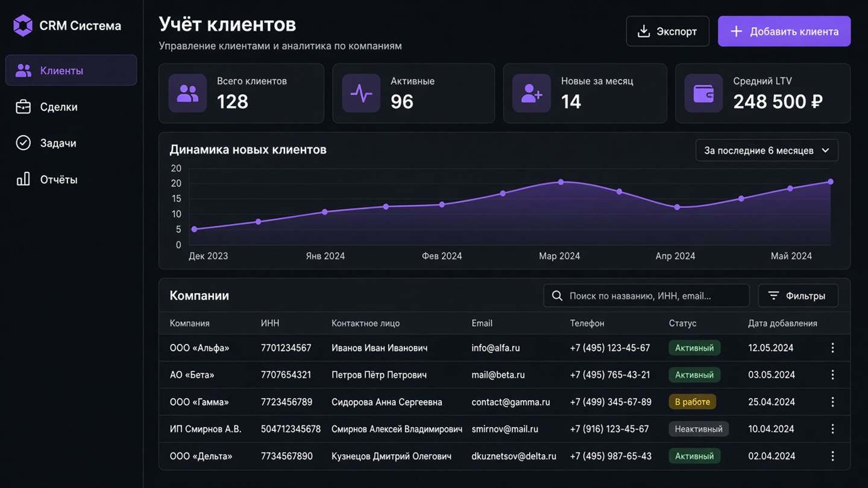The width and height of the screenshot is (868, 488).
Task: Open row menu for ООО «Дельта»
Action: (832, 456)
